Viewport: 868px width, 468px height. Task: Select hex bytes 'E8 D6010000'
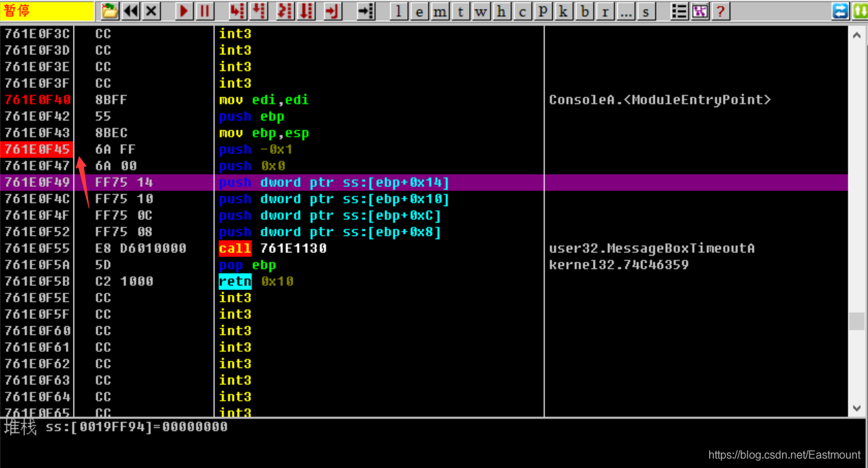click(141, 248)
